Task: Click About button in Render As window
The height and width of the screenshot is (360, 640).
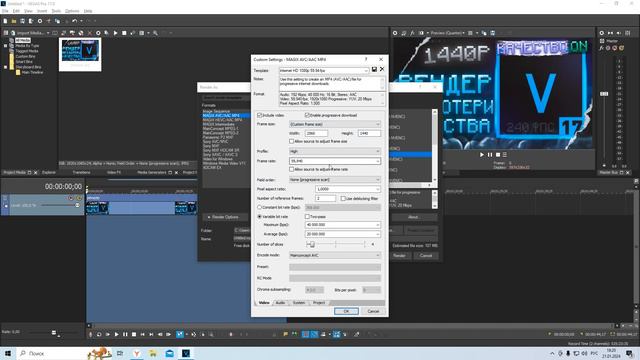Action: click(x=413, y=217)
